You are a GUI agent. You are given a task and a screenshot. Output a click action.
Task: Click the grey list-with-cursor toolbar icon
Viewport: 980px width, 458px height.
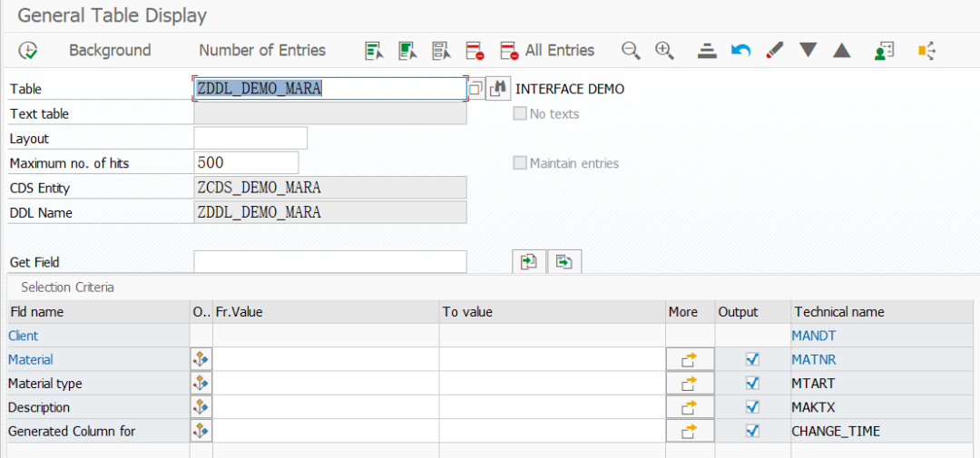(x=441, y=51)
